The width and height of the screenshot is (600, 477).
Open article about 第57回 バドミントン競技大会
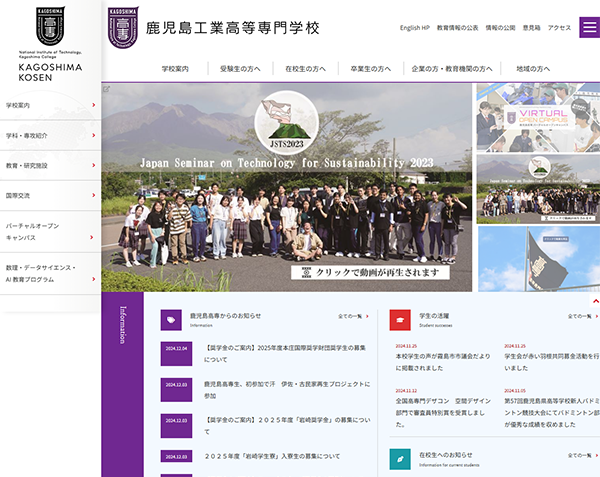point(552,412)
